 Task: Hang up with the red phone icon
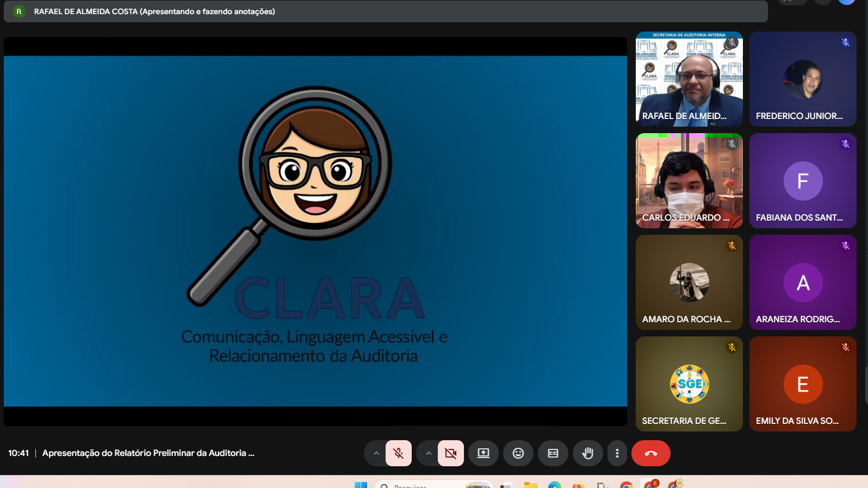click(x=650, y=453)
